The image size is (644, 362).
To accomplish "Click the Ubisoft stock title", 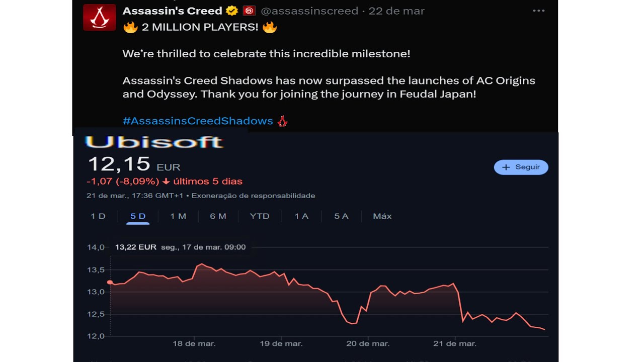I will 154,142.
